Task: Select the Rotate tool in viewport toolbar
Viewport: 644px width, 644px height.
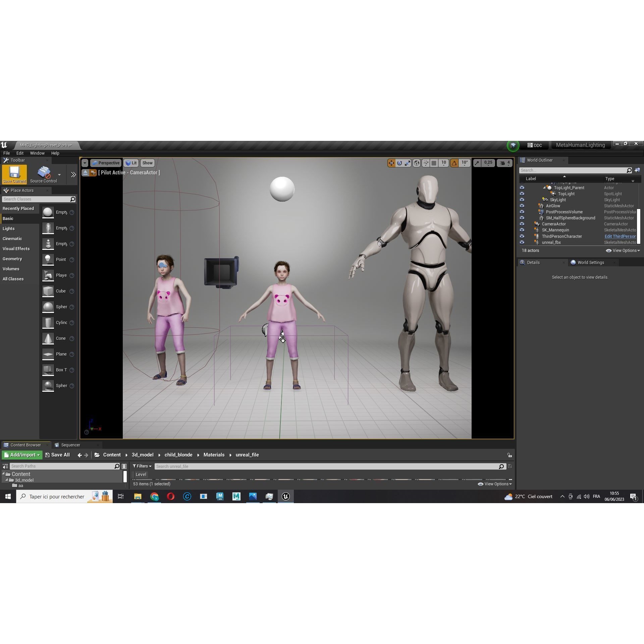Action: pyautogui.click(x=399, y=163)
